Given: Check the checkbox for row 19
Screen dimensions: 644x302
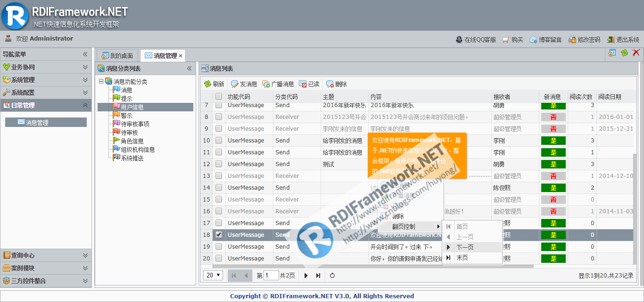Looking at the screenshot, I should (219, 246).
